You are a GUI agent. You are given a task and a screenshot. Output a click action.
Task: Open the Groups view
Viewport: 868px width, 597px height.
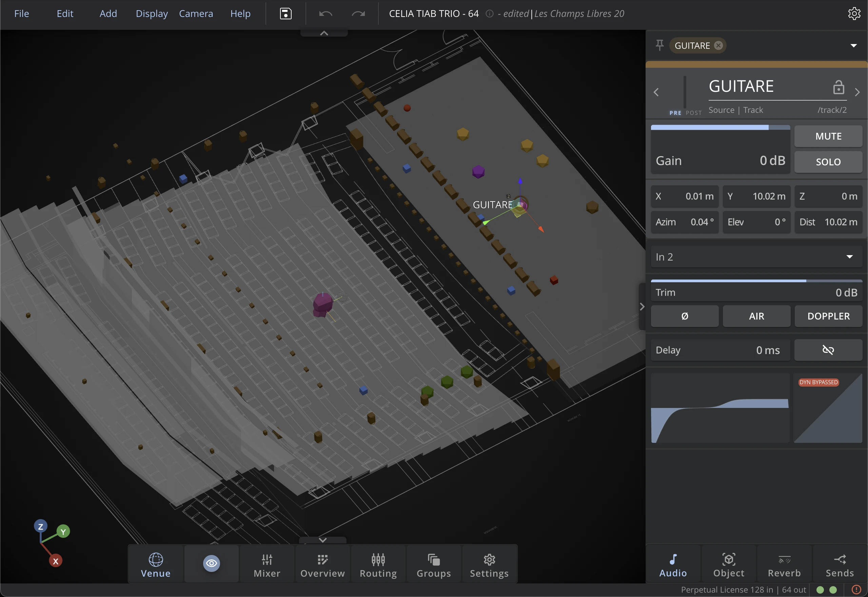434,564
